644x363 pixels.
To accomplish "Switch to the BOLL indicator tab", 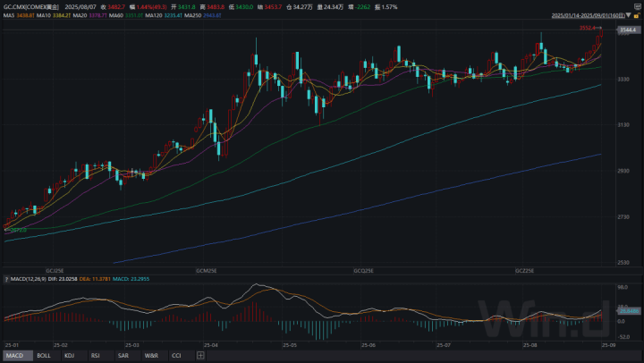I will tap(43, 355).
